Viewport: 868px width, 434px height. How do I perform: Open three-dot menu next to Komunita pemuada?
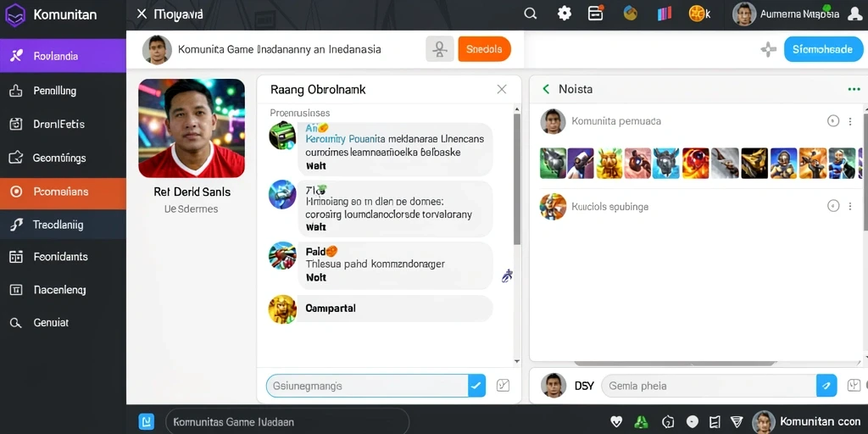tap(850, 121)
